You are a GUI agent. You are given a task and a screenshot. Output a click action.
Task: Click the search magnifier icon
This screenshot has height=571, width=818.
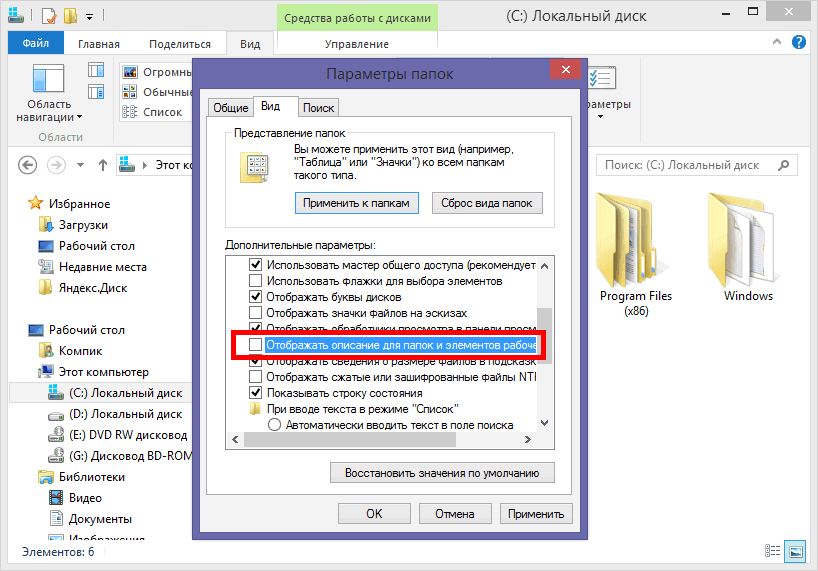[x=783, y=165]
